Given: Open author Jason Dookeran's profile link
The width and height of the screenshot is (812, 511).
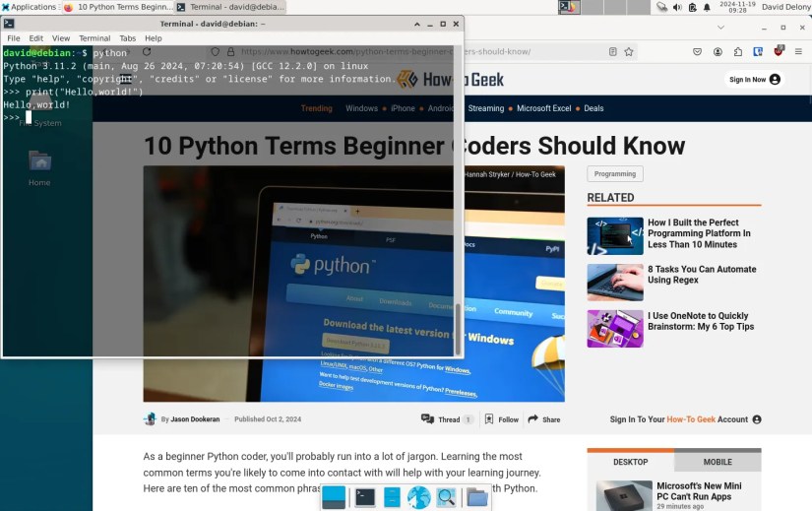Looking at the screenshot, I should [x=195, y=419].
